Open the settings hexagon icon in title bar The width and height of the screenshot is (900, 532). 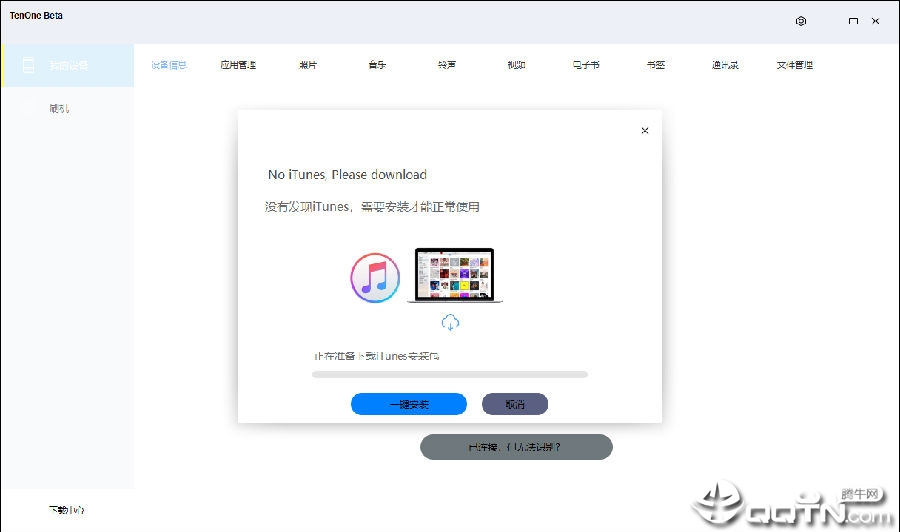coord(801,21)
